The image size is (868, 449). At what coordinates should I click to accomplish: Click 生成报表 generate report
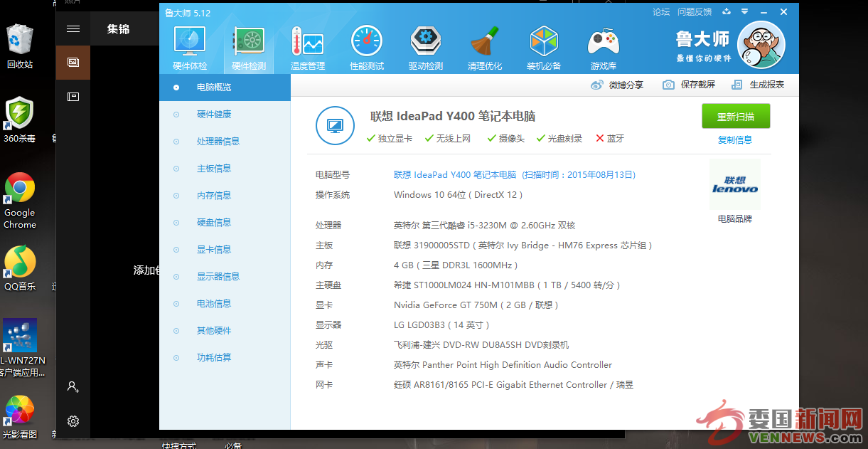tap(758, 85)
